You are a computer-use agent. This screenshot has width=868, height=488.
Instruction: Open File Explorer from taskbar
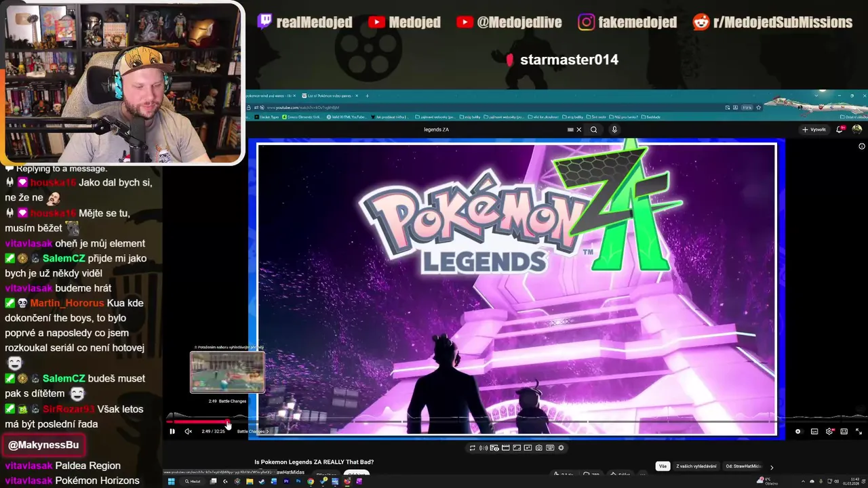[x=250, y=481]
